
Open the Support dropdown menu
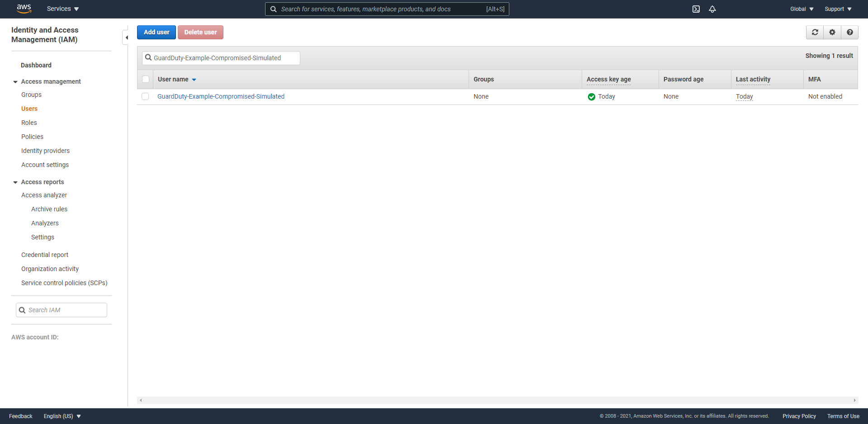pos(838,9)
